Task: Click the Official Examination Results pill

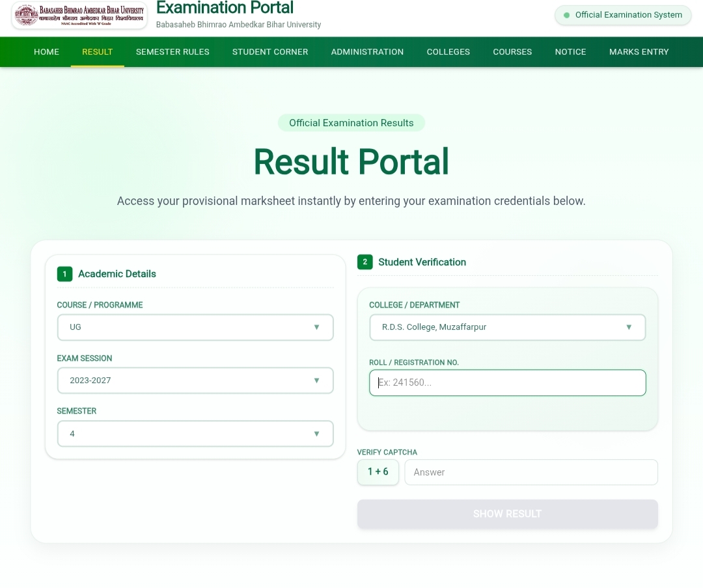Action: (351, 123)
